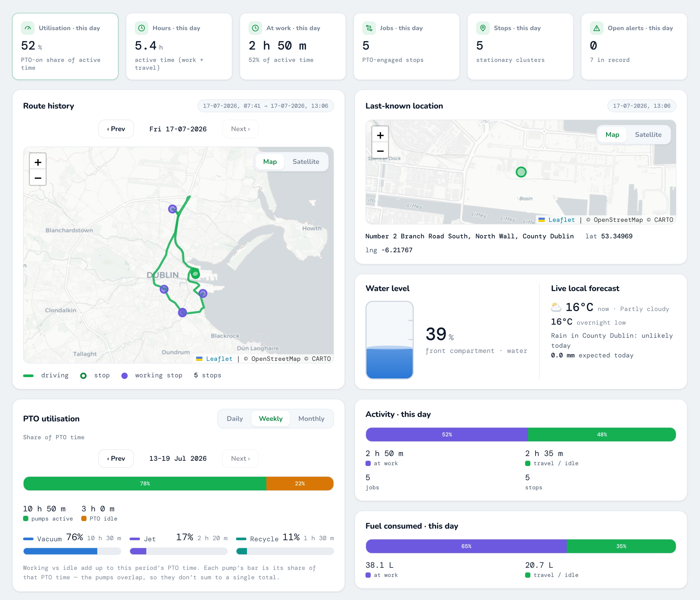Screen dimensions: 700x600
Task: Click the '39 %' water level value
Action: 439,334
